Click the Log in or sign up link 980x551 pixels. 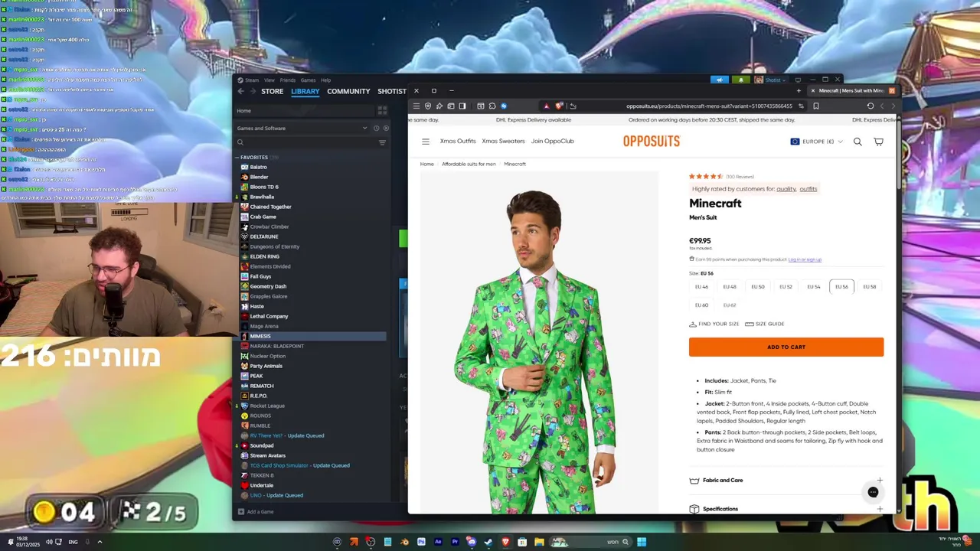805,259
